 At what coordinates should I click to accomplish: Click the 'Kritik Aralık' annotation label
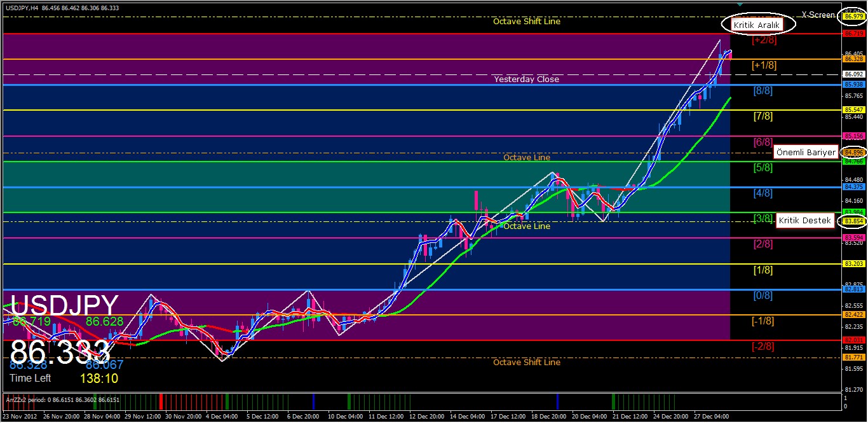(757, 25)
